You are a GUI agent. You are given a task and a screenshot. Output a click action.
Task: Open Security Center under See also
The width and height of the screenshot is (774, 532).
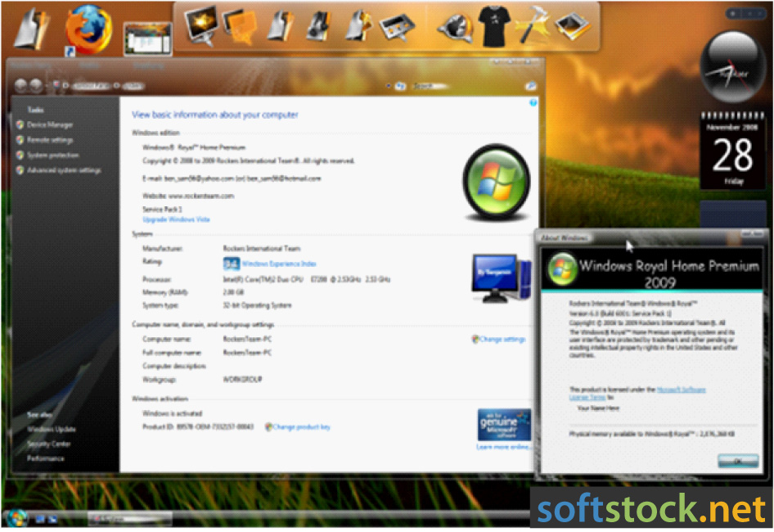48,444
